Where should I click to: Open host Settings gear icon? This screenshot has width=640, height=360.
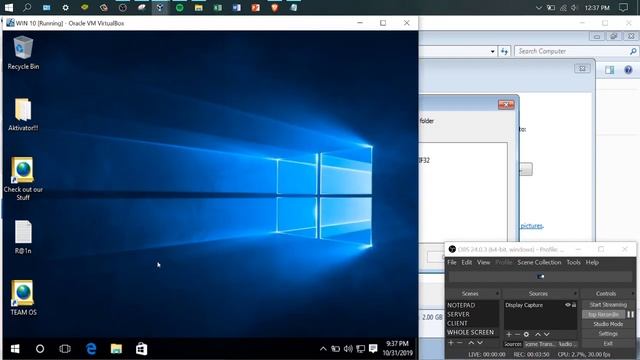point(65,7)
